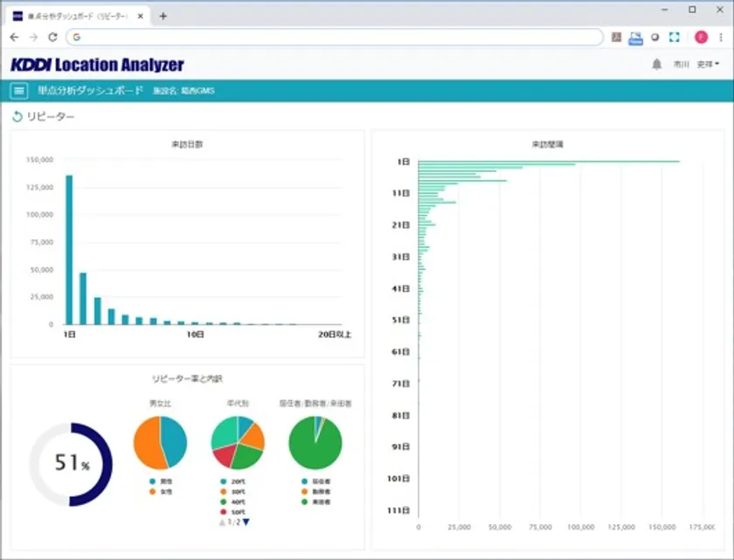Image resolution: width=734 pixels, height=560 pixels.
Task: Click the KDDI Location Analyzer logo
Action: 98,65
